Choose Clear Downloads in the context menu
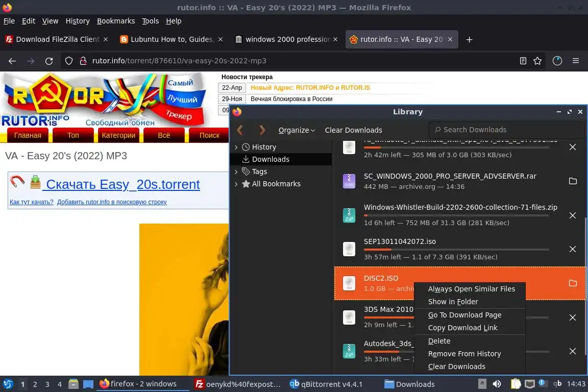588x392 pixels. click(470, 366)
